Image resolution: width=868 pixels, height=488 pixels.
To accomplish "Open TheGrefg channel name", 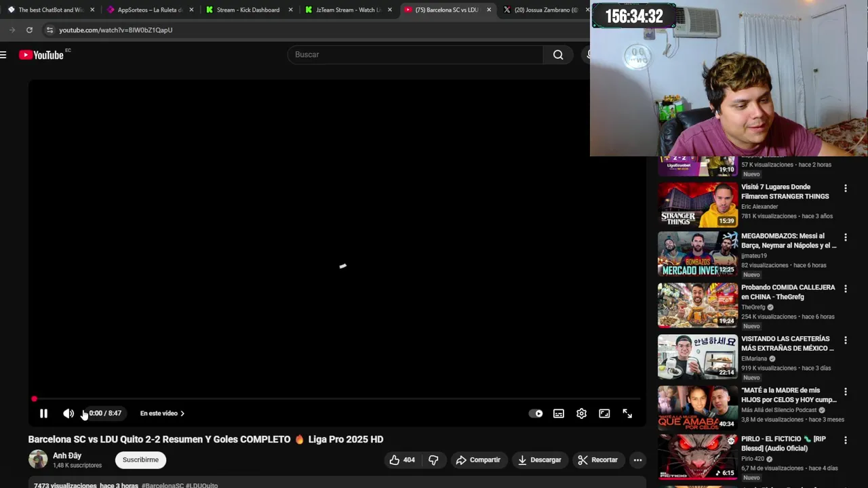I will [x=753, y=307].
